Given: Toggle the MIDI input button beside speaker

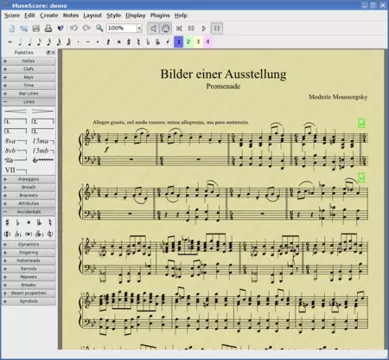Looking at the screenshot, I should [165, 28].
